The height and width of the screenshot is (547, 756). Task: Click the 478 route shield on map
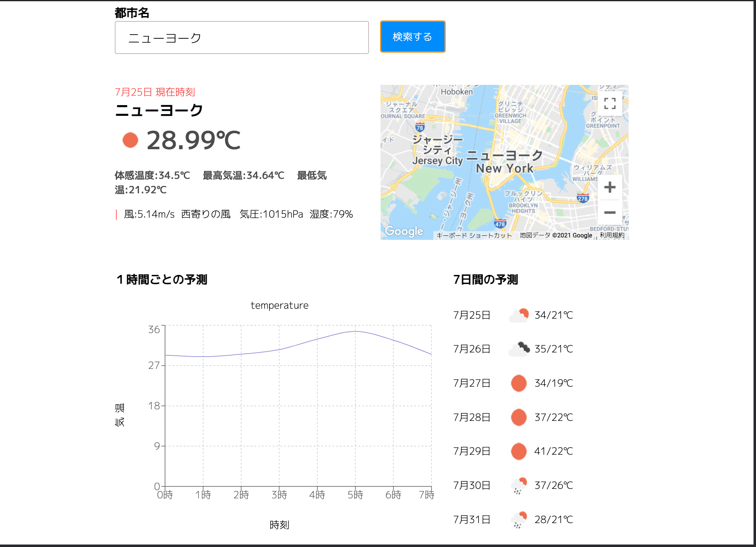click(x=500, y=224)
